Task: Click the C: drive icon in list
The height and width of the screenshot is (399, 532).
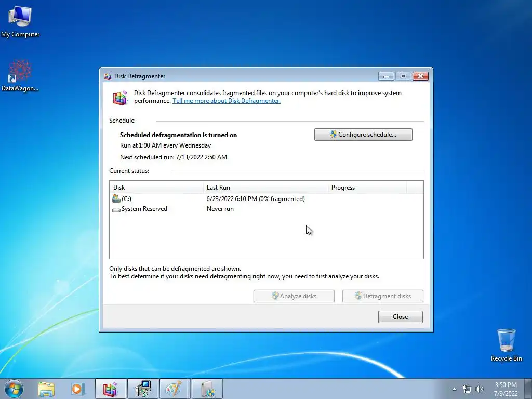Action: [x=116, y=198]
